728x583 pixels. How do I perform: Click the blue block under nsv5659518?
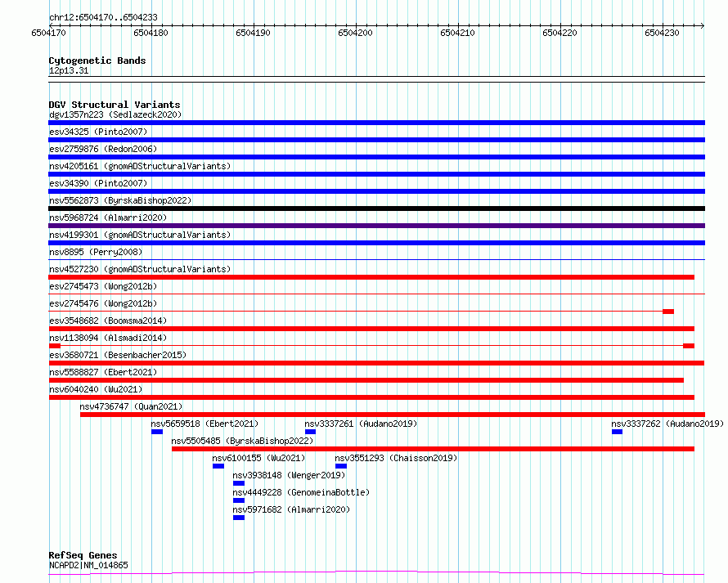(157, 432)
